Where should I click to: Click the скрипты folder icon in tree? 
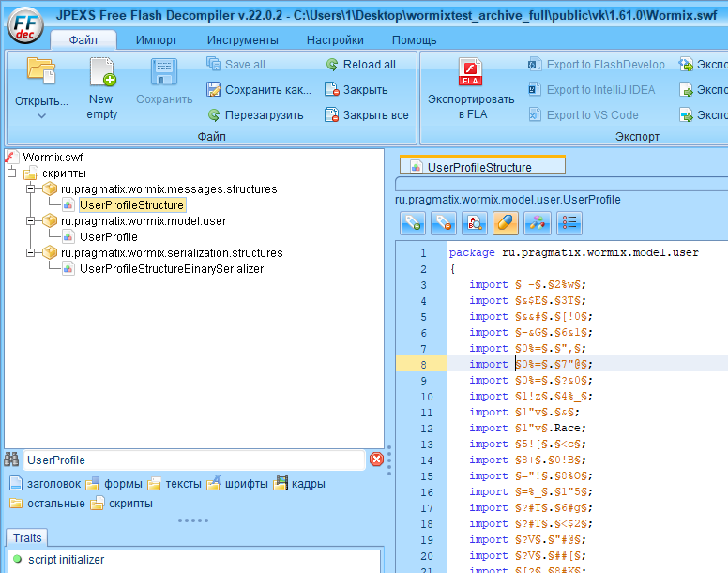click(31, 173)
